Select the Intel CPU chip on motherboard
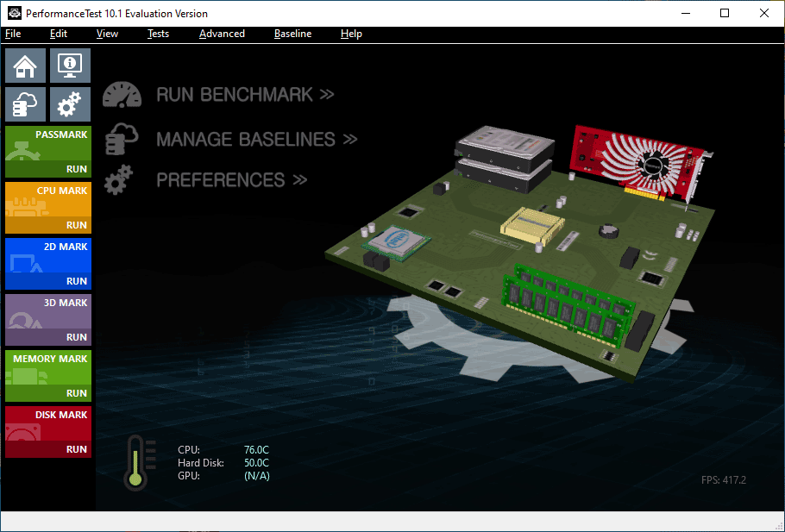Viewport: 785px width, 532px height. pyautogui.click(x=397, y=242)
